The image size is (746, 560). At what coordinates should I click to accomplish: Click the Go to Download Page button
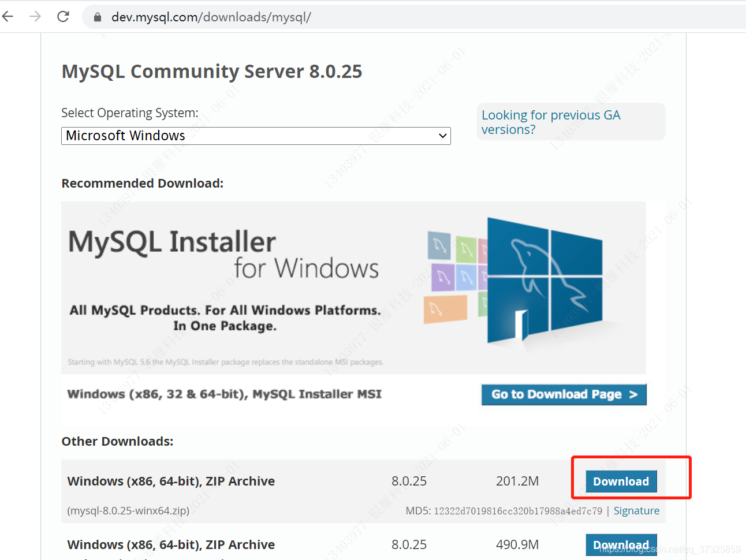tap(564, 394)
